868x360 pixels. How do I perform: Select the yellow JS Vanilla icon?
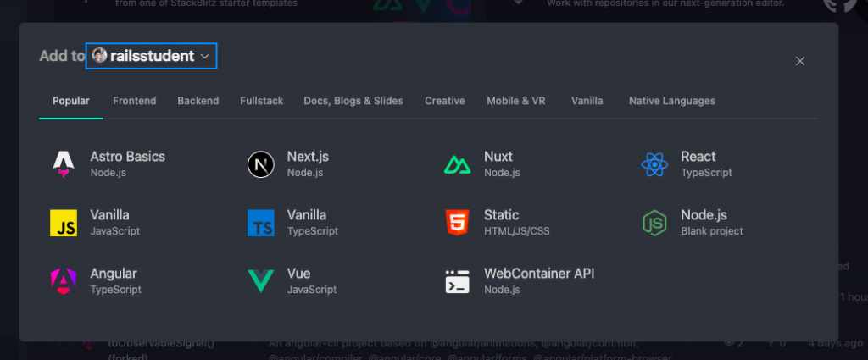coord(64,223)
